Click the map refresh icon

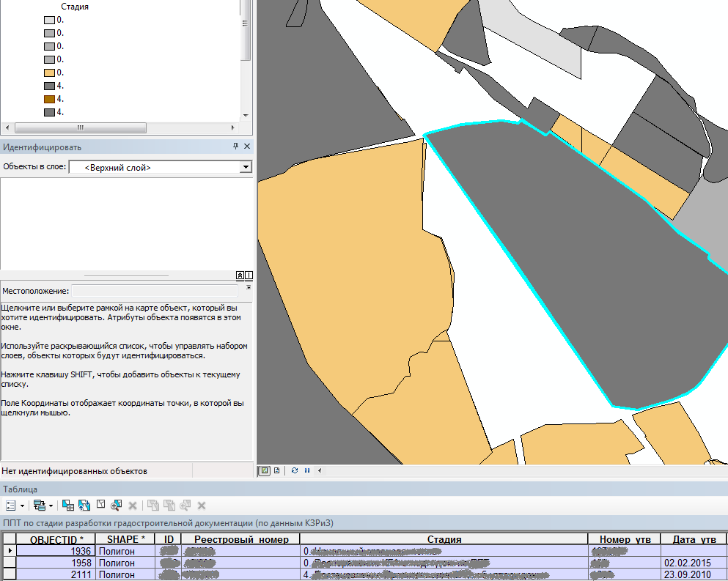pyautogui.click(x=295, y=470)
